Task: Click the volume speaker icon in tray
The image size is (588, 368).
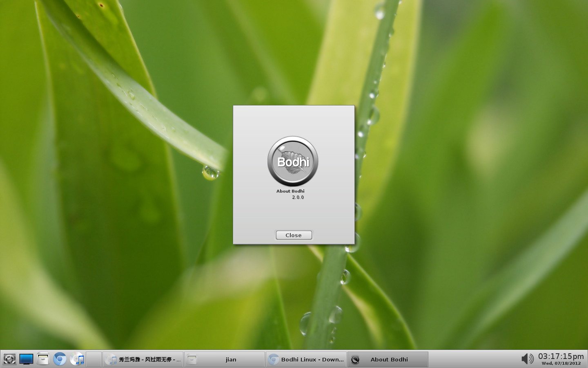Action: coord(528,359)
